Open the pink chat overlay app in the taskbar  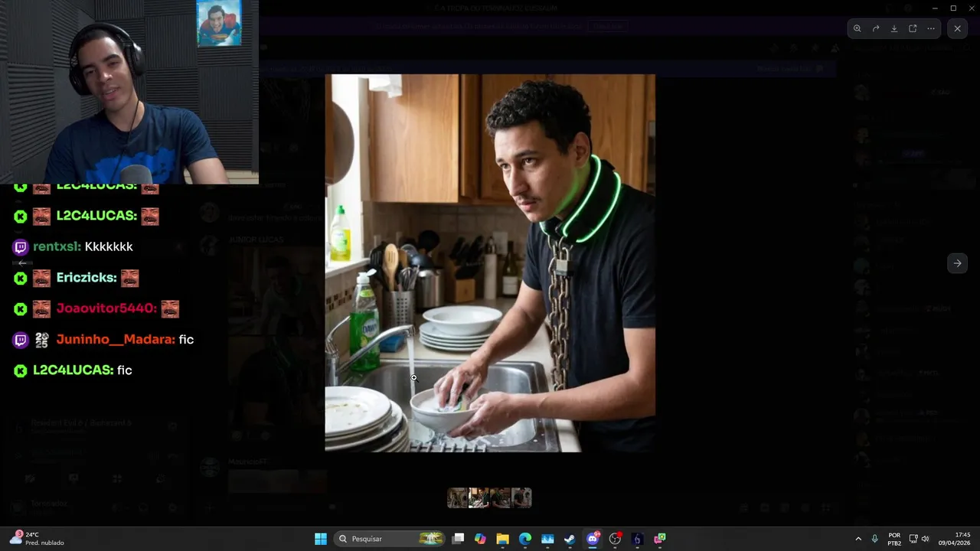coord(660,539)
